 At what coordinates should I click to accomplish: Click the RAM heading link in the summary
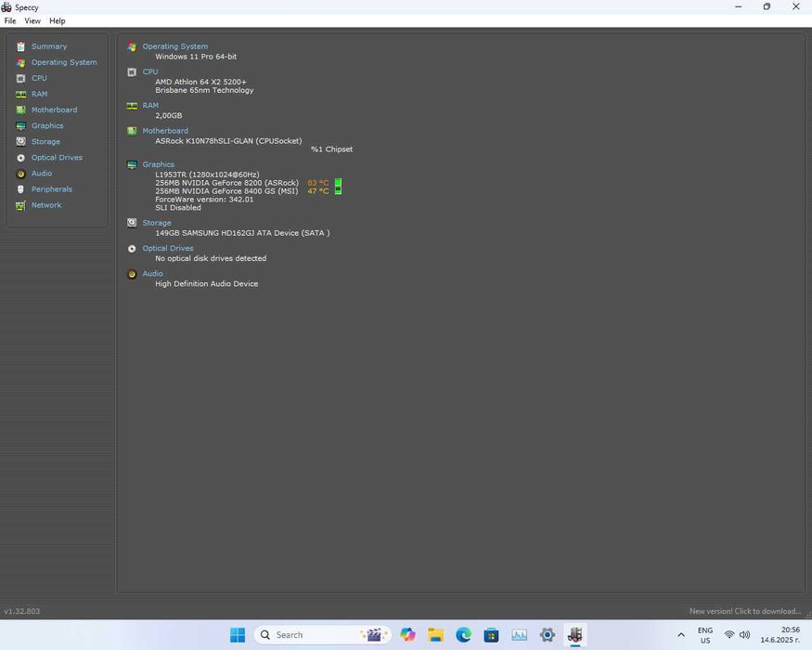coord(150,105)
